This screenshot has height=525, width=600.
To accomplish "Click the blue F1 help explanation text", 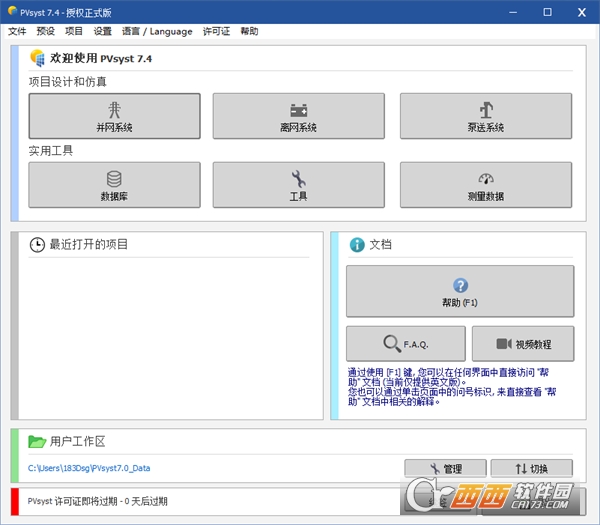I will 452,387.
